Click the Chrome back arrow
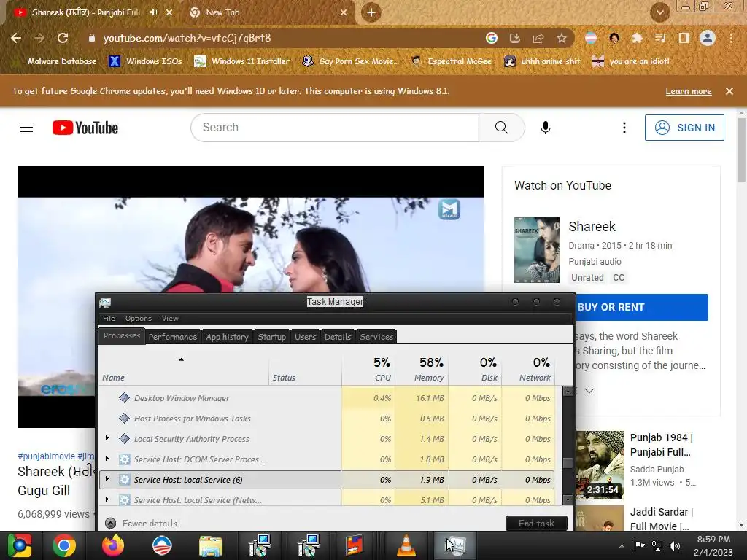This screenshot has height=560, width=747. 16,38
